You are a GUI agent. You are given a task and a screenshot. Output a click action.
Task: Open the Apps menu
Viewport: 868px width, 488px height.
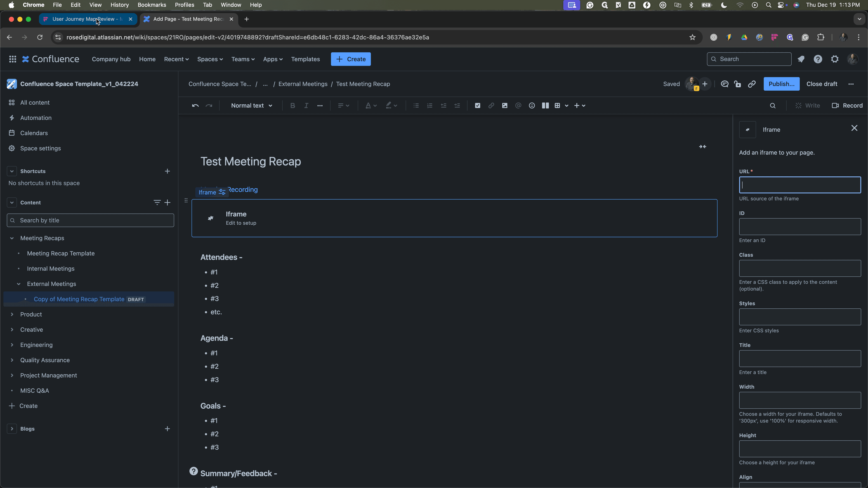pyautogui.click(x=273, y=59)
